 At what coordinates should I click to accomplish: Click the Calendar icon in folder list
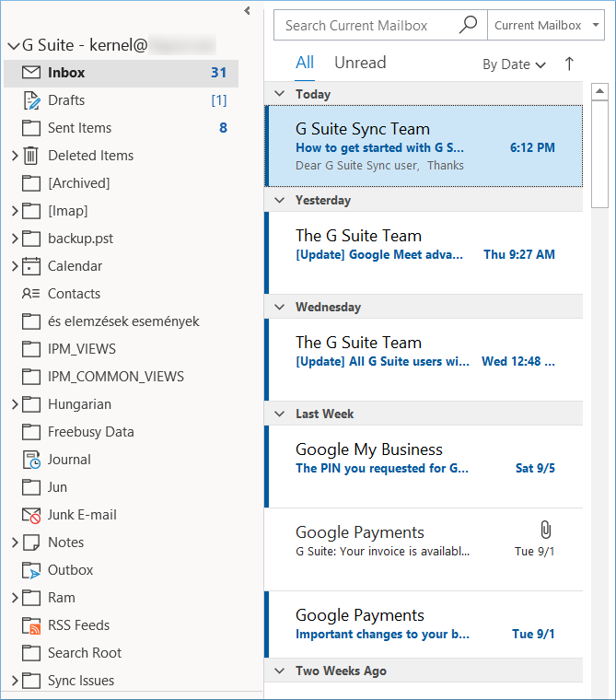pyautogui.click(x=31, y=266)
